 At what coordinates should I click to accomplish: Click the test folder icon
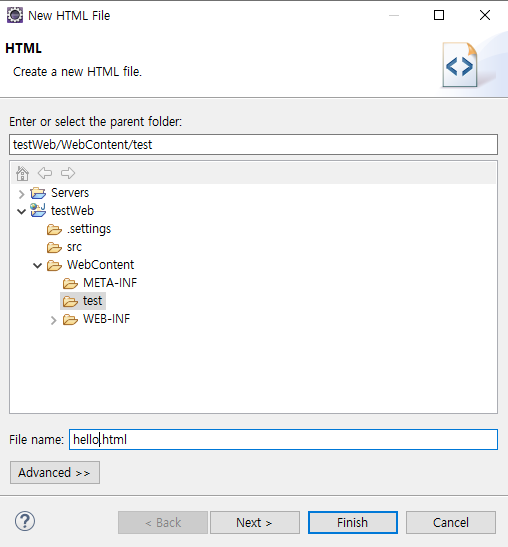pyautogui.click(x=70, y=301)
